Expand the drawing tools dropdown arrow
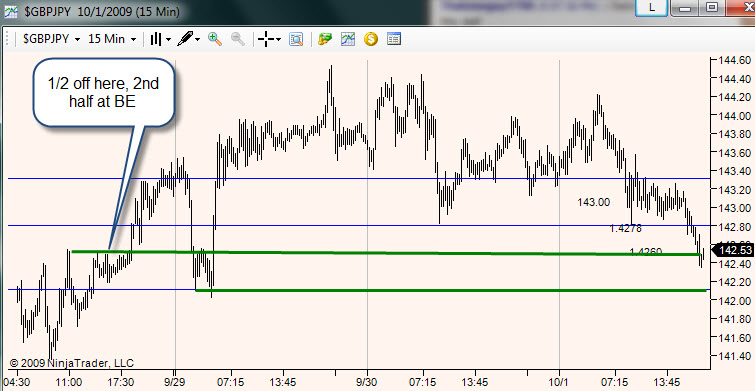 (197, 39)
